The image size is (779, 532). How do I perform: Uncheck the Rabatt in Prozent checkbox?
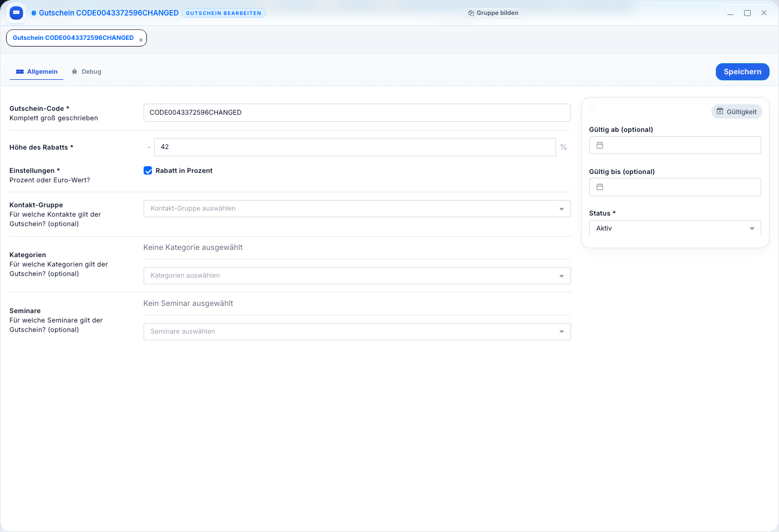[148, 171]
